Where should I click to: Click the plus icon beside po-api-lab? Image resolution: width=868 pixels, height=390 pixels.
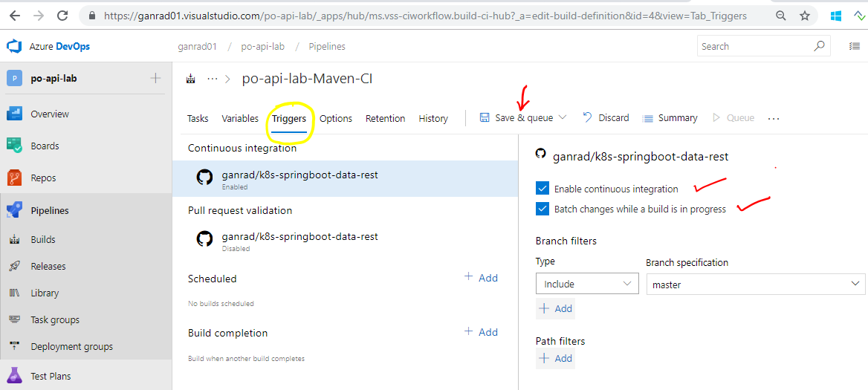[x=155, y=79]
